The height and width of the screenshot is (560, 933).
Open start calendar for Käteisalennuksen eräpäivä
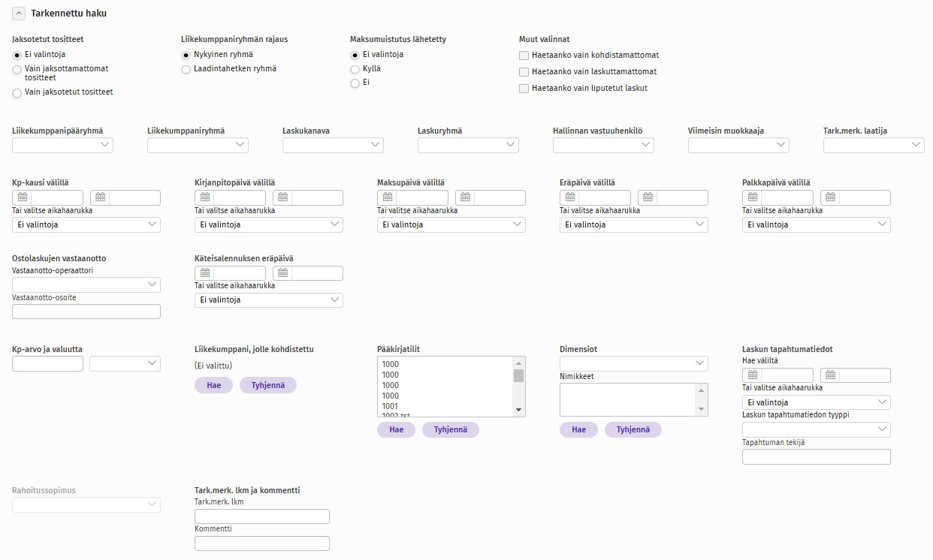coord(205,273)
